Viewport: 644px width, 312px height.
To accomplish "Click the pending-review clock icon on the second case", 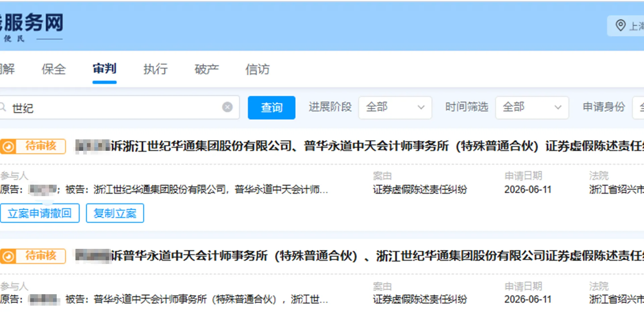I will (8, 257).
